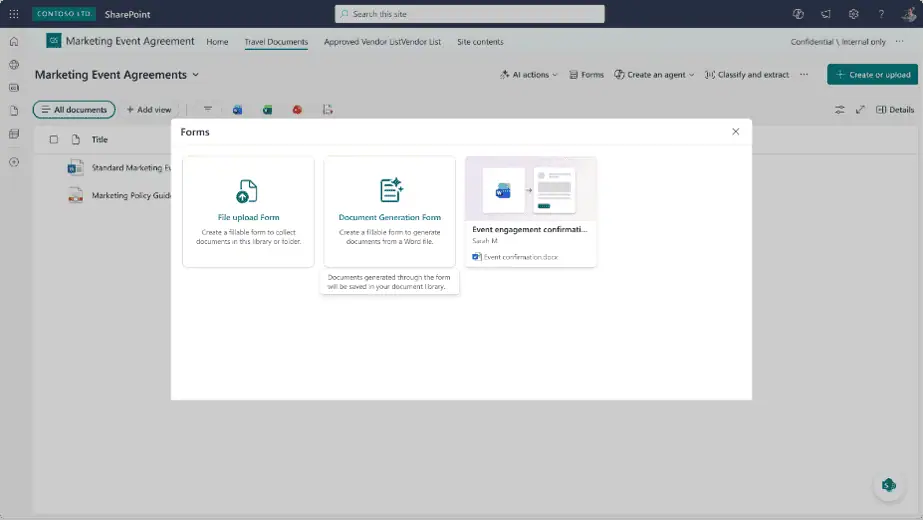Go to Home icon in left rail

pos(14,42)
